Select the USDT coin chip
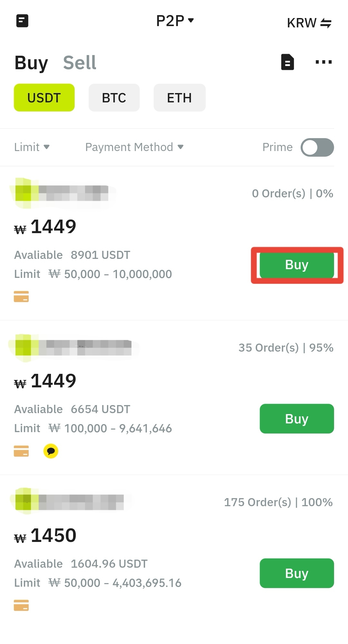This screenshot has height=644, width=348. [44, 98]
